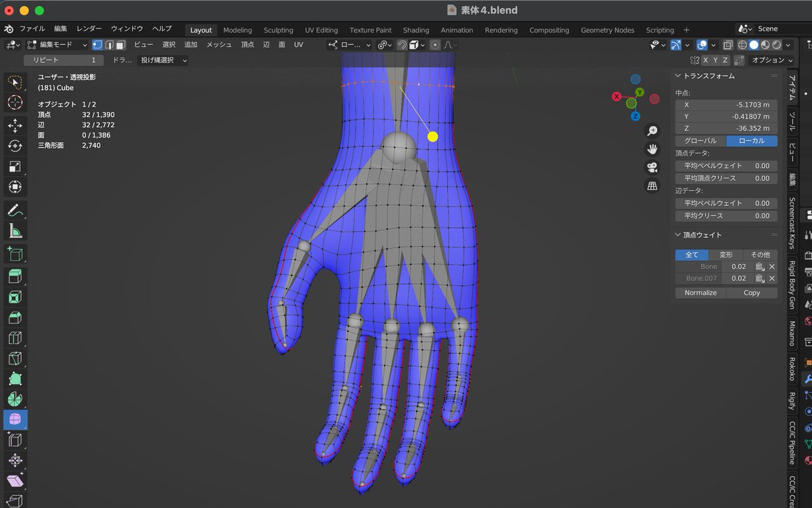Select the active Smooth tool

click(15, 419)
